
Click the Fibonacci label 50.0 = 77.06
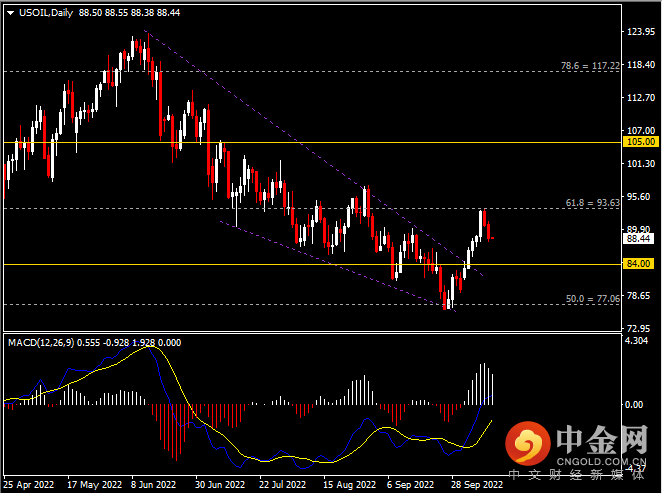[593, 299]
